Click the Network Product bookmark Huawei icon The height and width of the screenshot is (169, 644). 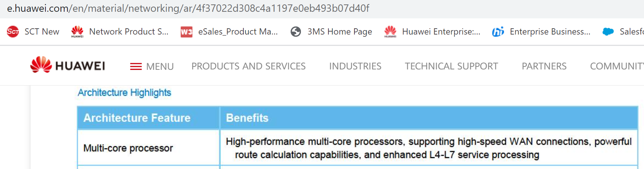coord(77,32)
